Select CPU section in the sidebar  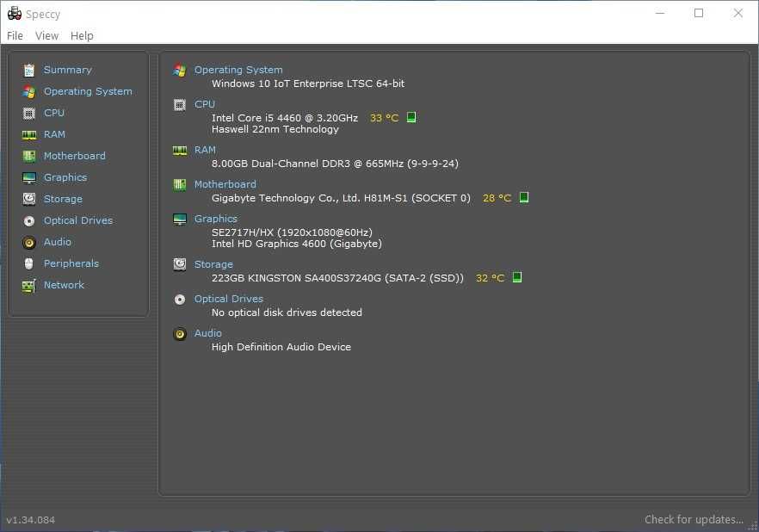click(x=54, y=113)
